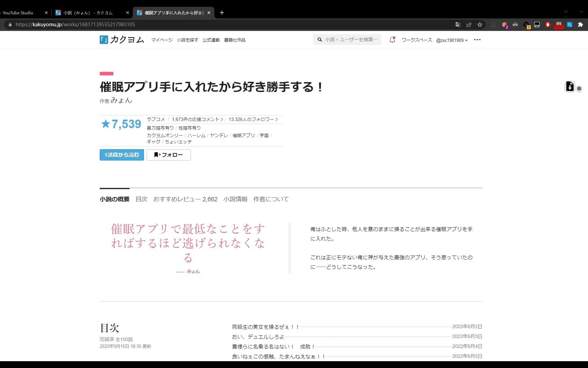Open episode おい、デュエルしろよ
The height and width of the screenshot is (368, 588).
click(258, 337)
